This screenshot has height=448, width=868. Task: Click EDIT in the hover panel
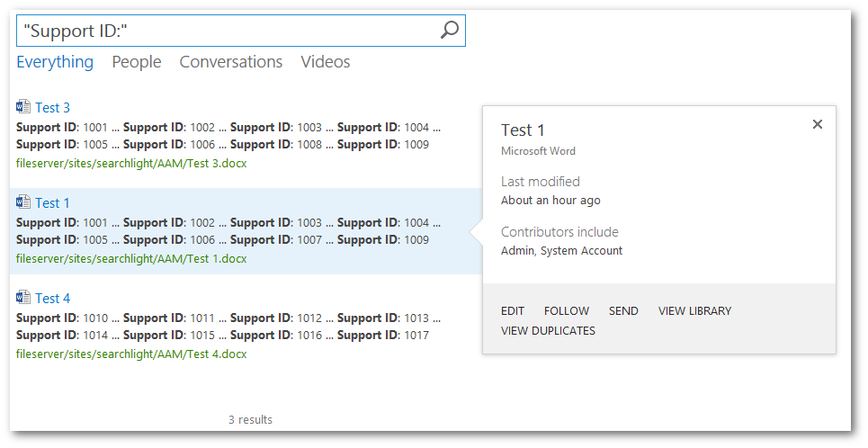[513, 311]
